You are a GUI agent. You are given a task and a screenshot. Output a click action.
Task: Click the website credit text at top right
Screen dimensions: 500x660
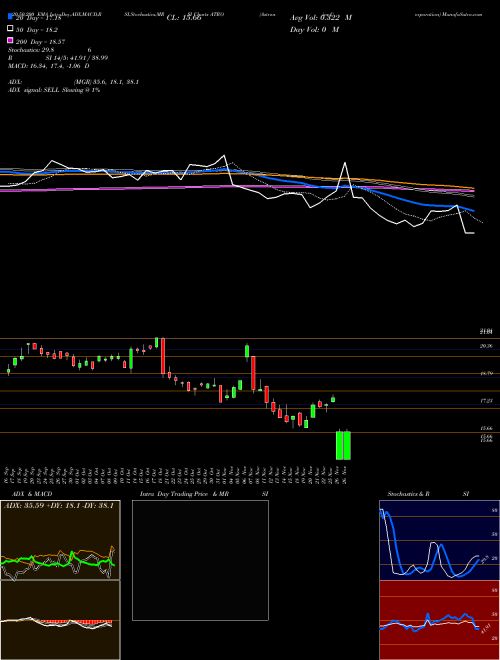coord(449,14)
